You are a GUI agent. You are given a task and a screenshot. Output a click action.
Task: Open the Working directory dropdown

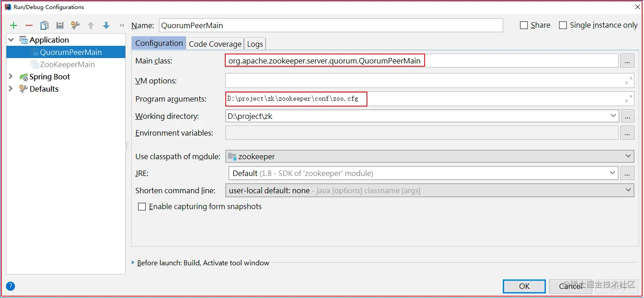click(614, 116)
